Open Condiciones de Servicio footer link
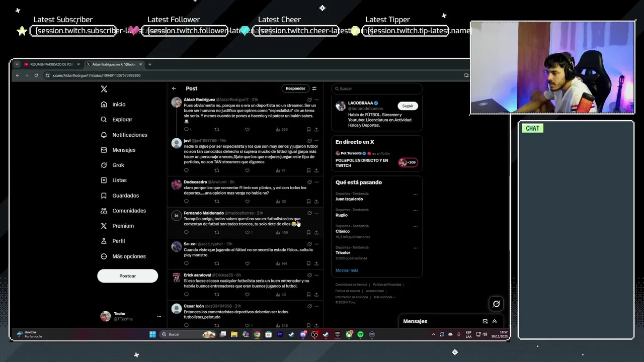Screen dimensions: 644x362 (351, 285)
